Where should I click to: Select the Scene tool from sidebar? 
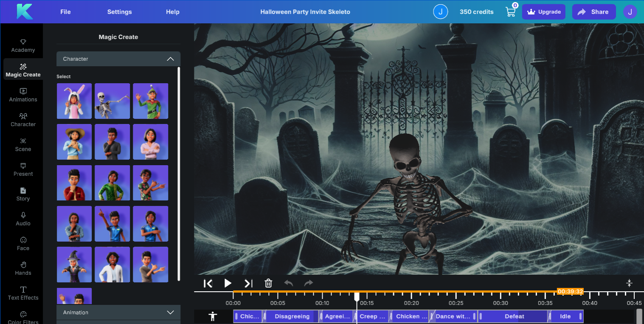pos(22,144)
